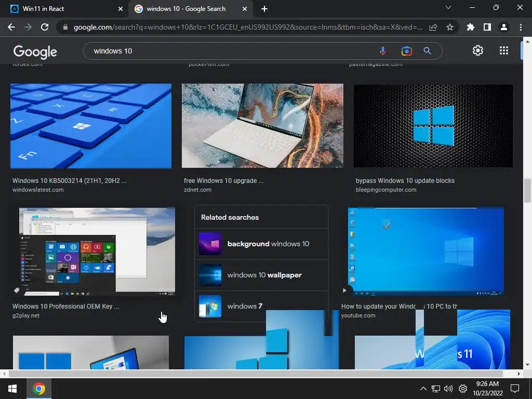Screen dimensions: 532x399
Task: Open How to update your Windows video title
Action: point(400,307)
